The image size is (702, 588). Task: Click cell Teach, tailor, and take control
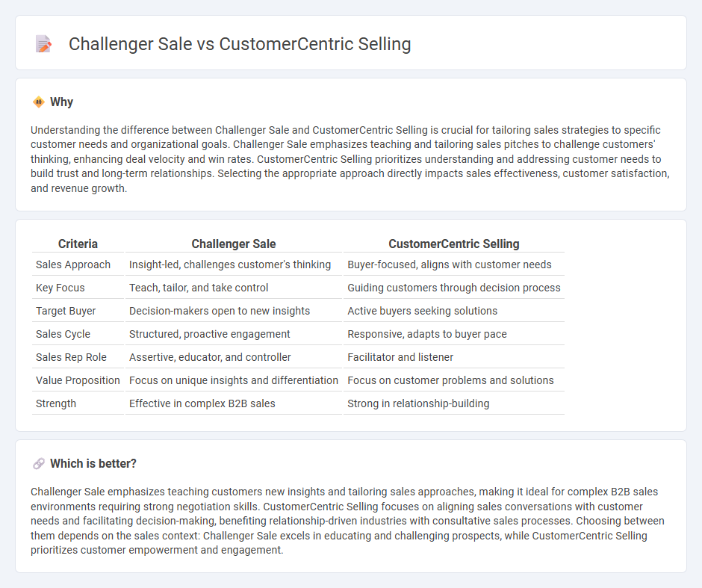point(234,288)
